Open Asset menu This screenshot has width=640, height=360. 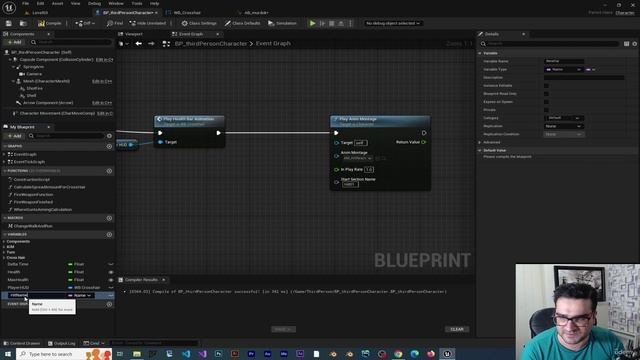[x=58, y=4]
